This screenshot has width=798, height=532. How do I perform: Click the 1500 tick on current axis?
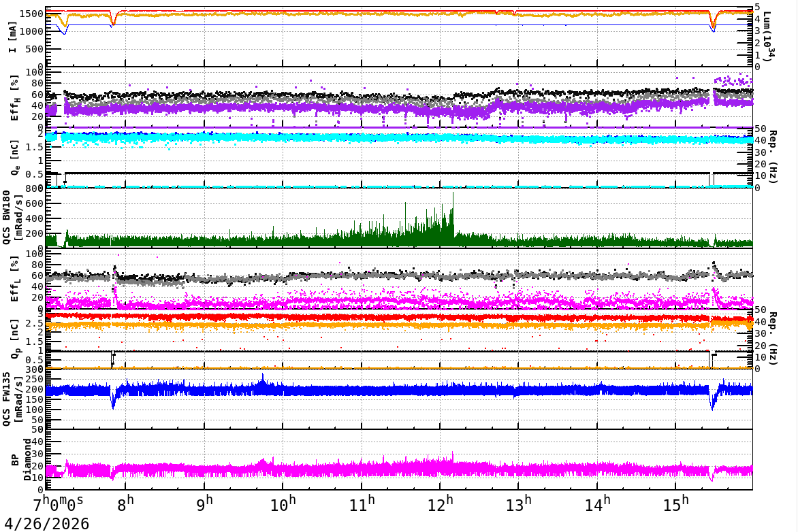pyautogui.click(x=31, y=14)
